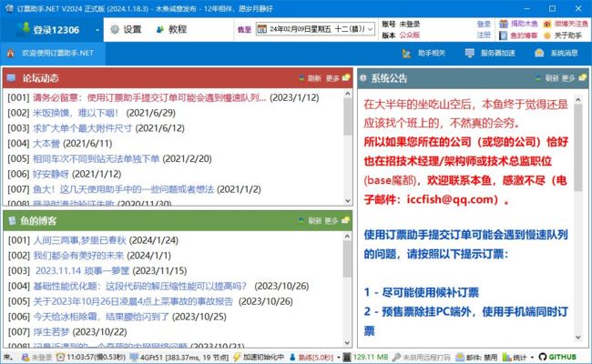Click the app icon in title bar
This screenshot has width=592, height=364.
pos(9,8)
